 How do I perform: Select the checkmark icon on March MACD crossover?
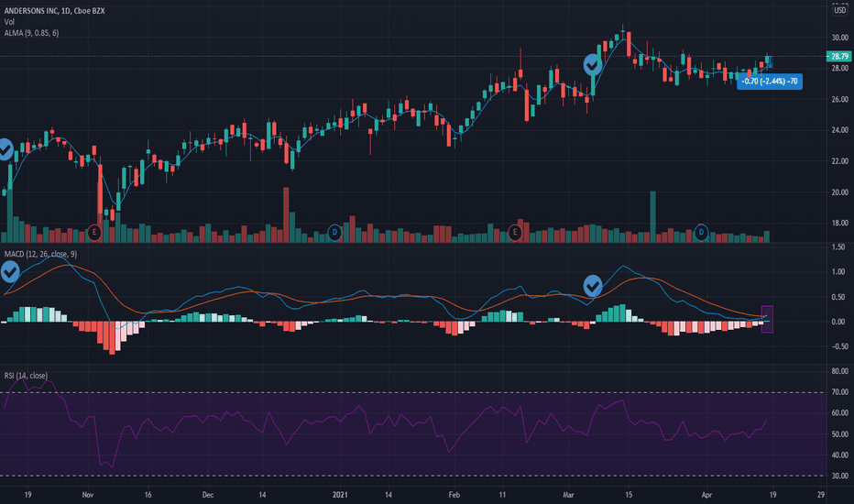coord(593,286)
